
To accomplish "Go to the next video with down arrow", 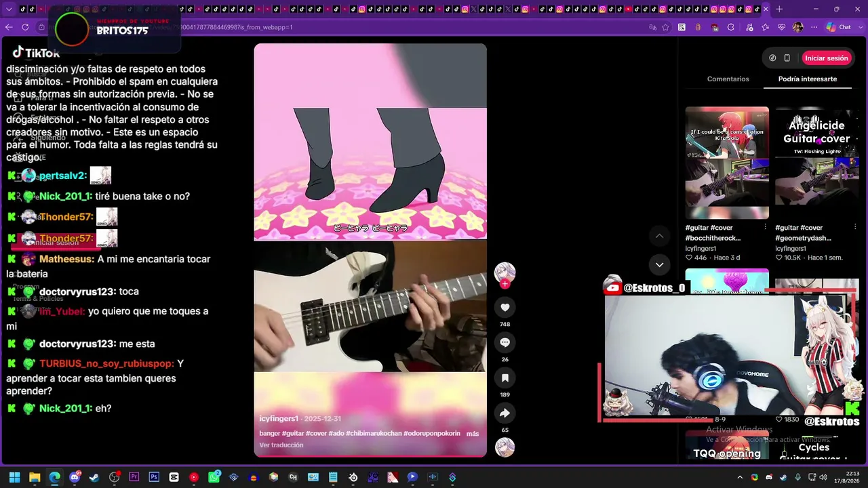I will pos(659,264).
